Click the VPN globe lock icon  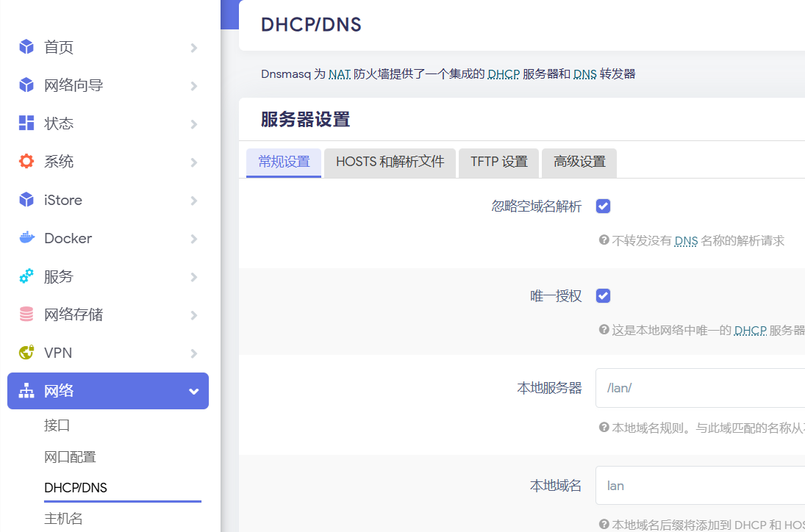[x=26, y=353]
